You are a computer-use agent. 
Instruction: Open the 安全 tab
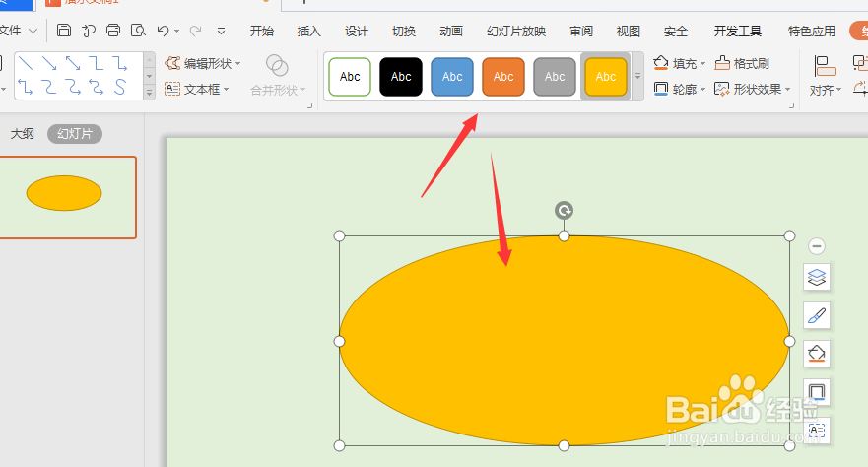coord(676,31)
